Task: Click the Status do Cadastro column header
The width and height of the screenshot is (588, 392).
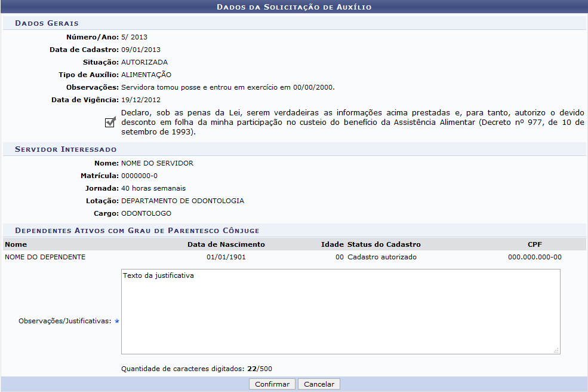Action: click(384, 244)
